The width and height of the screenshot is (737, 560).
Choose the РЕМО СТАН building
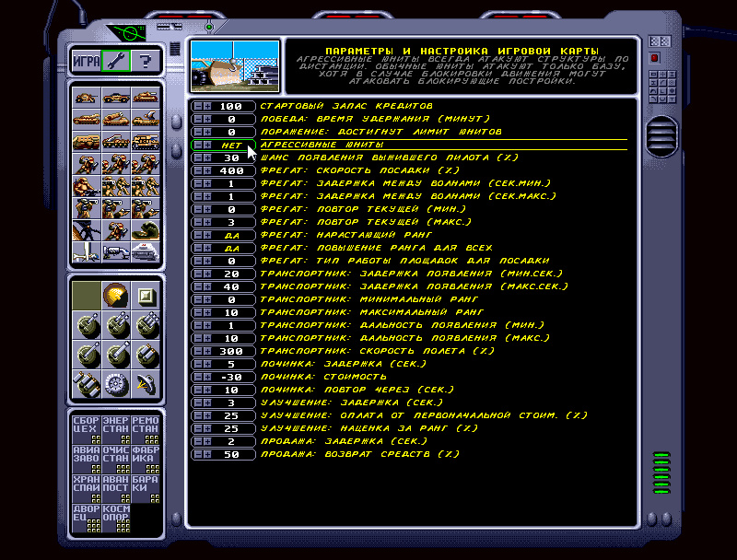[x=146, y=429]
